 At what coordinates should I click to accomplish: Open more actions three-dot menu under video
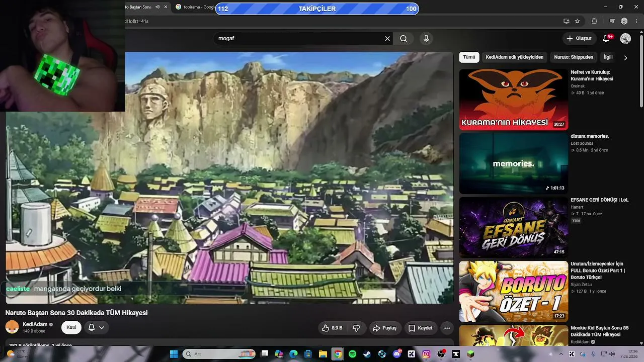click(x=447, y=328)
